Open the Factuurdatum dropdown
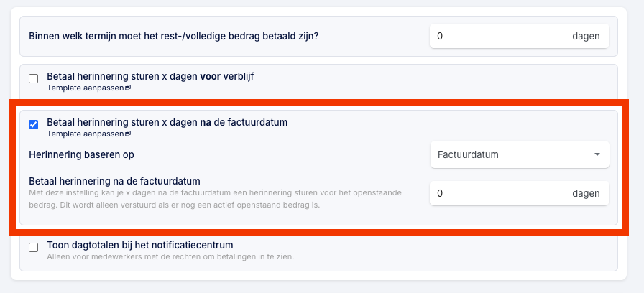Viewport: 644px width, 293px height. (x=520, y=154)
